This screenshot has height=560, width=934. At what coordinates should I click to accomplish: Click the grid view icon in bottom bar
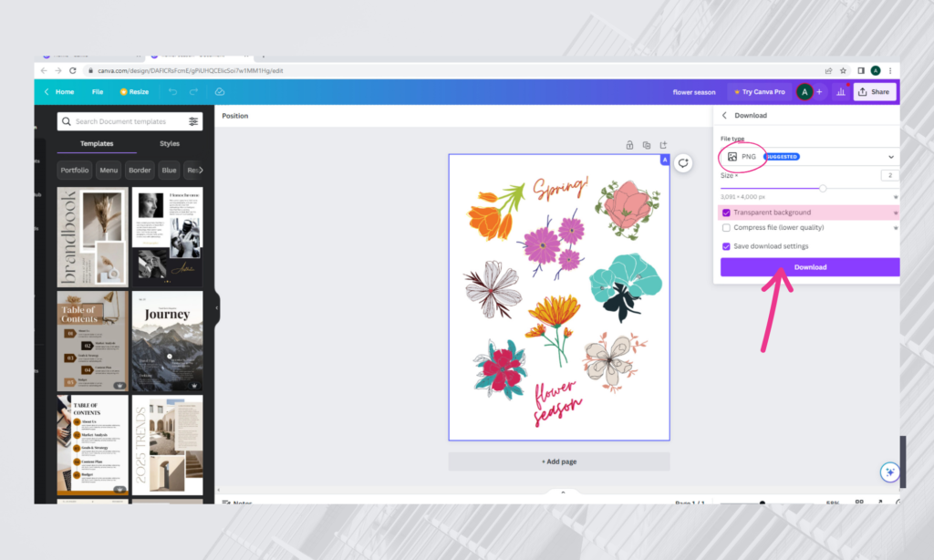[x=859, y=502]
